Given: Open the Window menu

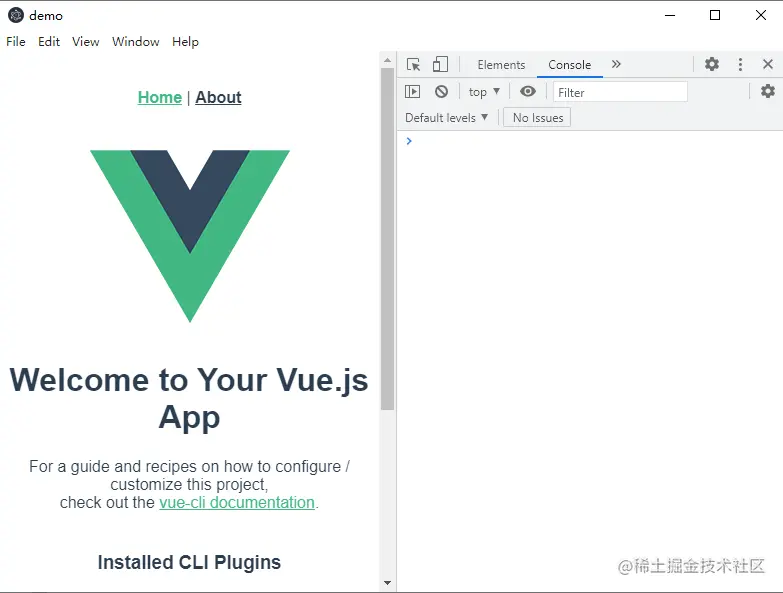Looking at the screenshot, I should 135,41.
